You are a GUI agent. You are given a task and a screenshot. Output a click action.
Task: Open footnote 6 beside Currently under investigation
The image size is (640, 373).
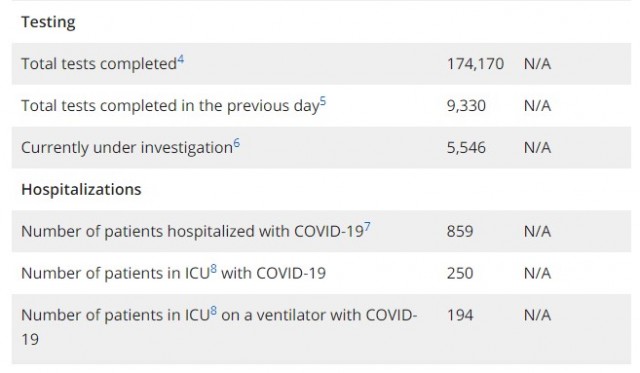click(236, 144)
